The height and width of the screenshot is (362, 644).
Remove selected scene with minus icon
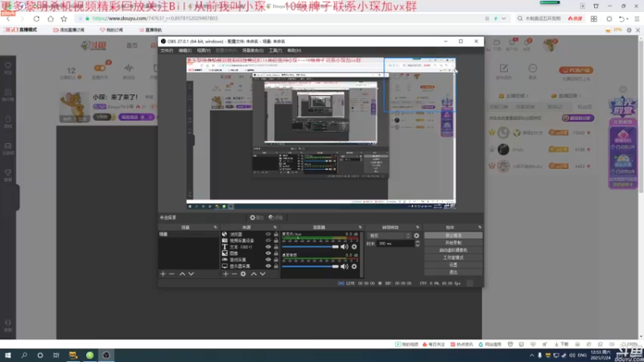pos(171,274)
